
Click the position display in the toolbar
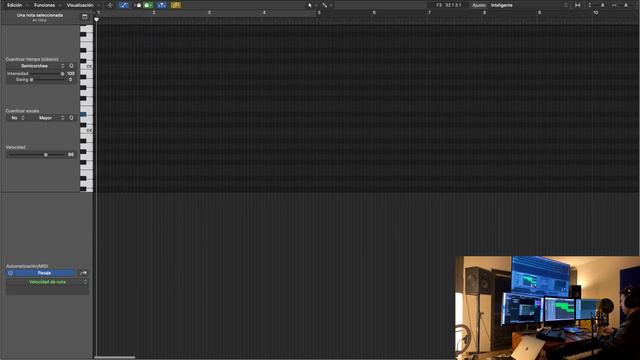coord(448,5)
